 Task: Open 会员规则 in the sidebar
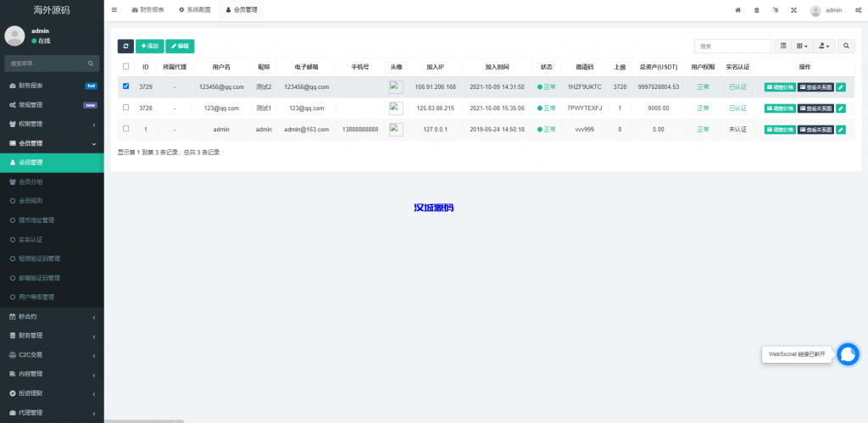52,201
